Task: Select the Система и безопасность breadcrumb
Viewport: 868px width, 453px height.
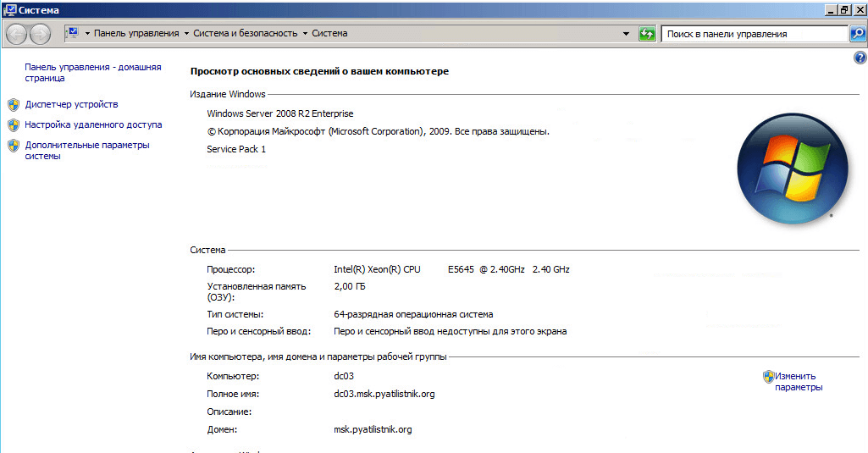Action: point(245,34)
